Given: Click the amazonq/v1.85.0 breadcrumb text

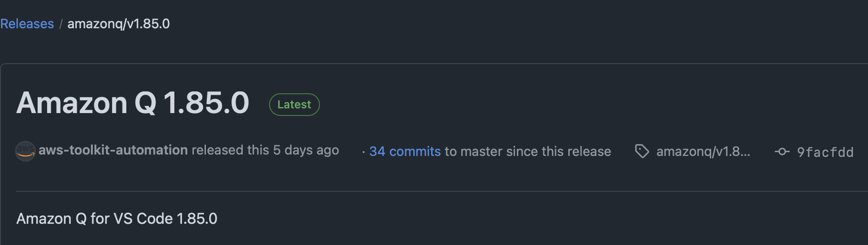Looking at the screenshot, I should tap(118, 24).
